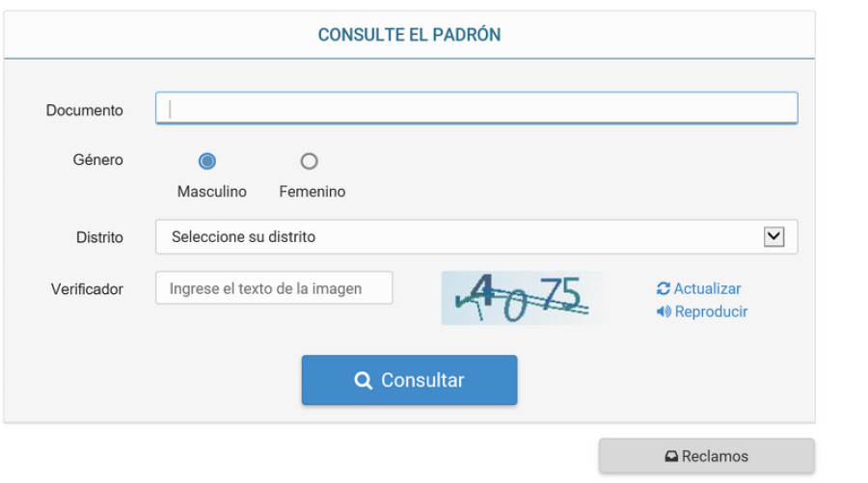The image size is (868, 483).
Task: Click the magnifier icon on Consultar button
Action: (x=364, y=381)
